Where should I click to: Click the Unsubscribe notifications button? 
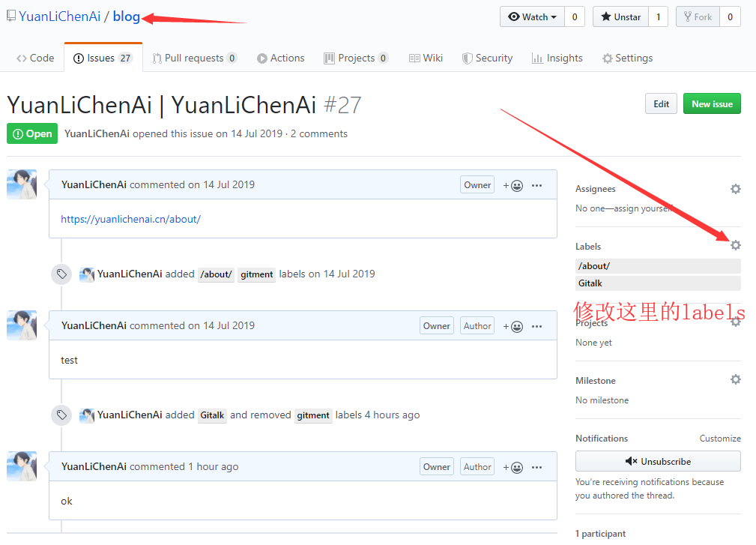(658, 461)
